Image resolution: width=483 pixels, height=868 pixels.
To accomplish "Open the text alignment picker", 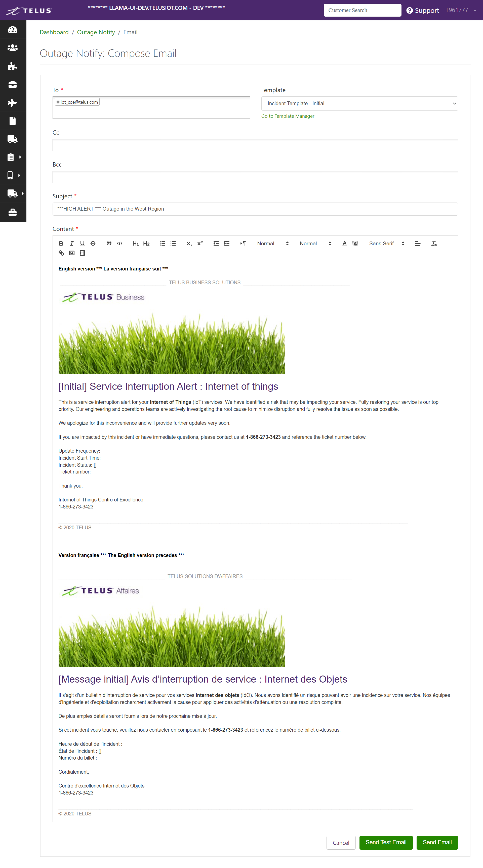I will click(418, 243).
